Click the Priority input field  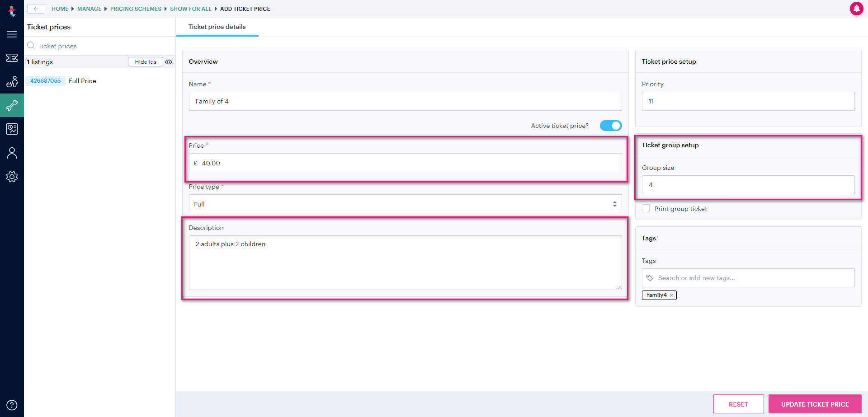(748, 101)
